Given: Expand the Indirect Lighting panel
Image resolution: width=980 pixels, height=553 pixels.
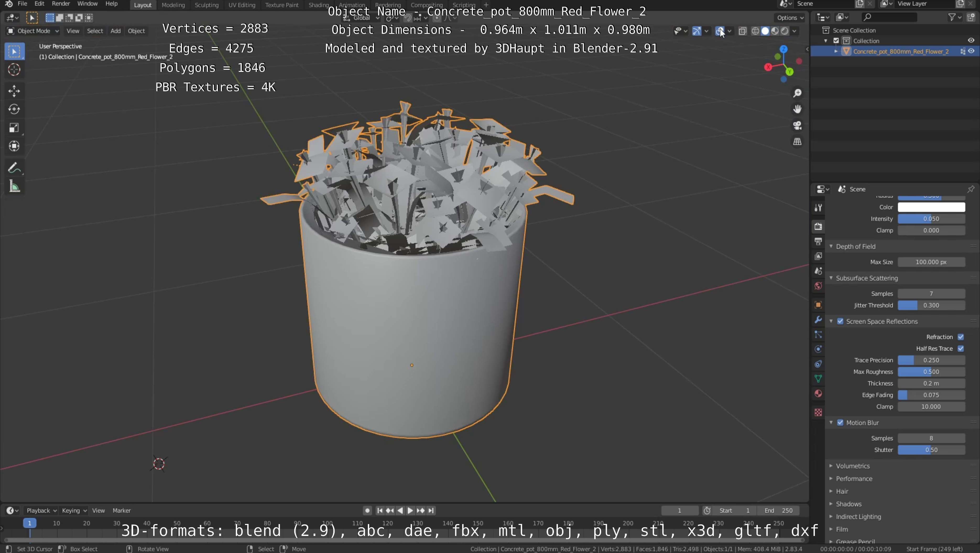Looking at the screenshot, I should point(858,517).
